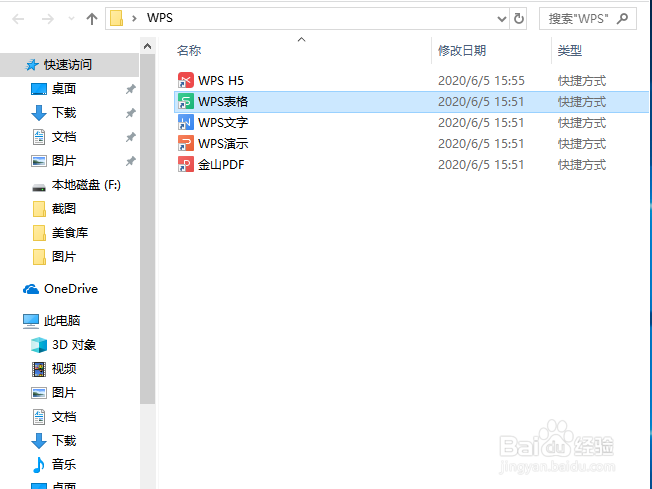Select the WPS表格 shortcut icon

(185, 101)
